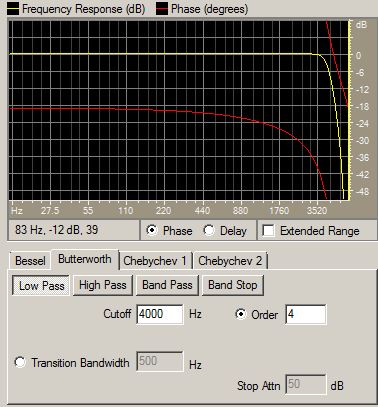Click the Cutoff frequency field showing 4000
The width and height of the screenshot is (378, 407).
(160, 314)
